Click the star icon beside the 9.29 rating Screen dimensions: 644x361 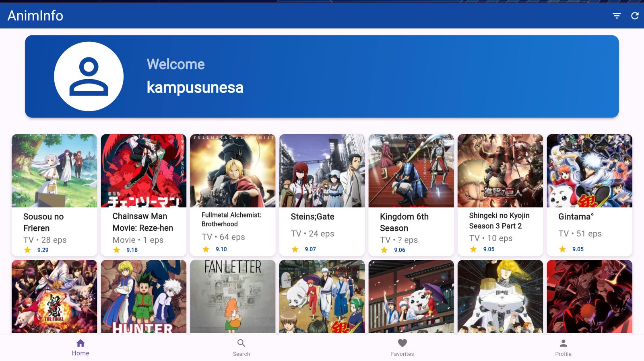(x=27, y=250)
